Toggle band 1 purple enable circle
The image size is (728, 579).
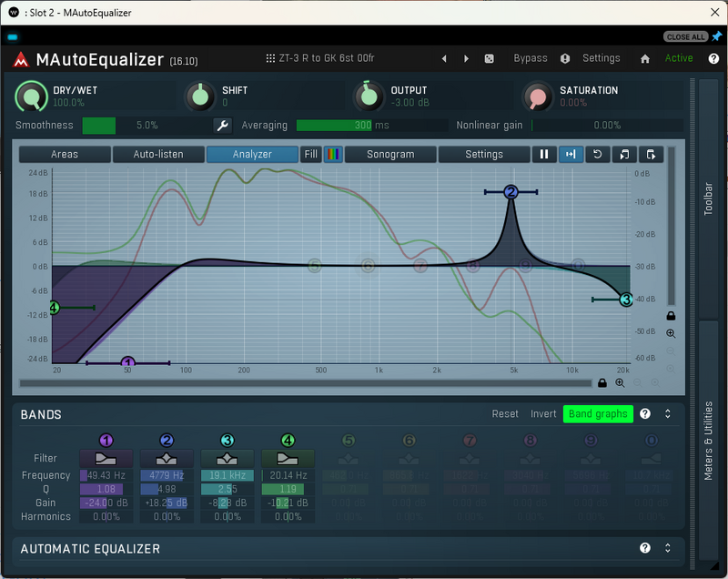[x=106, y=441]
